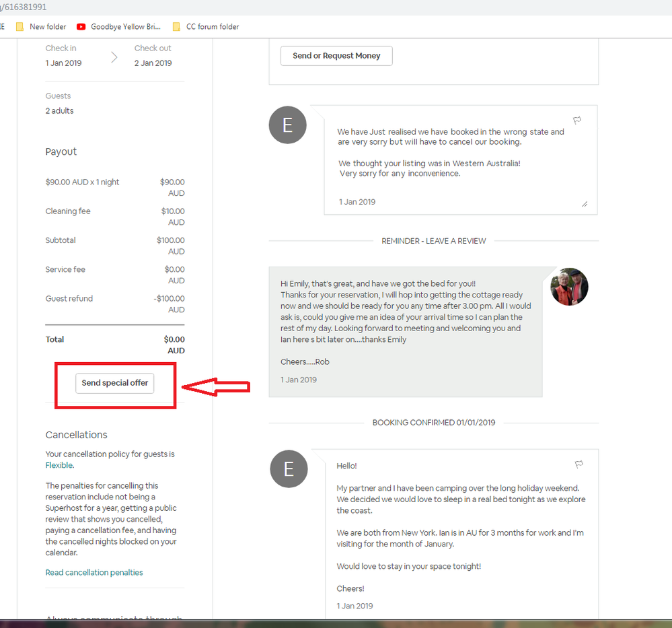Flag the 'Hello!' booking request message
The image size is (672, 628).
click(x=578, y=464)
